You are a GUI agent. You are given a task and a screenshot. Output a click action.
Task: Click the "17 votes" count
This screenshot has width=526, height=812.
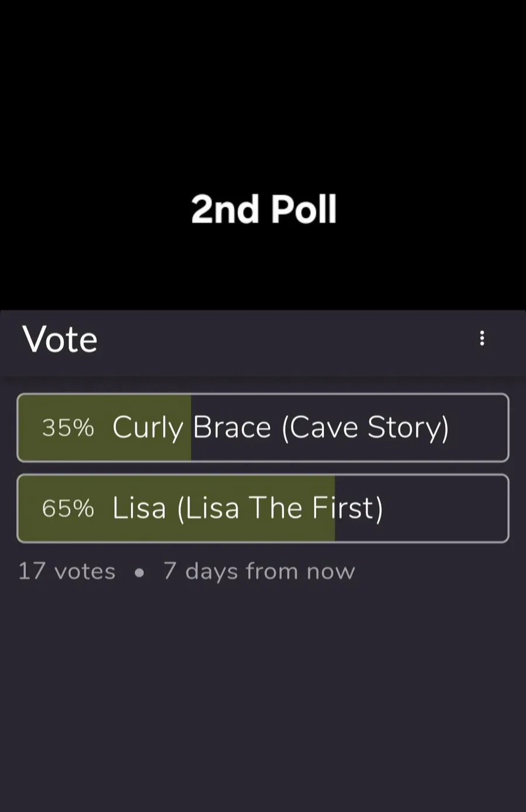(67, 571)
